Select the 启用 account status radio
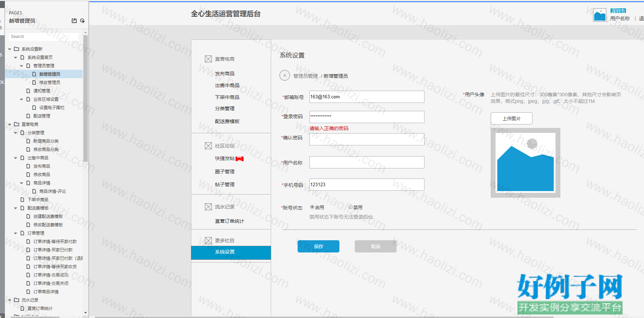The width and height of the screenshot is (644, 318). 312,207
